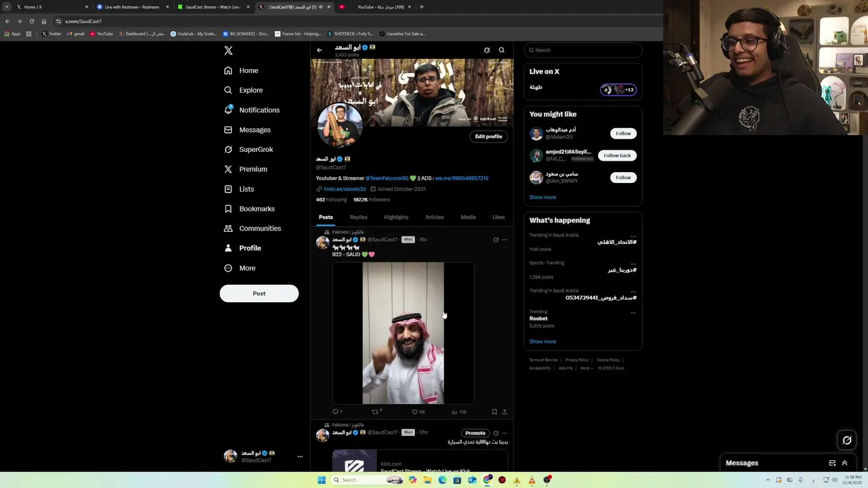Viewport: 868px width, 488px height.
Task: Switch to the Likes tab
Action: (498, 218)
